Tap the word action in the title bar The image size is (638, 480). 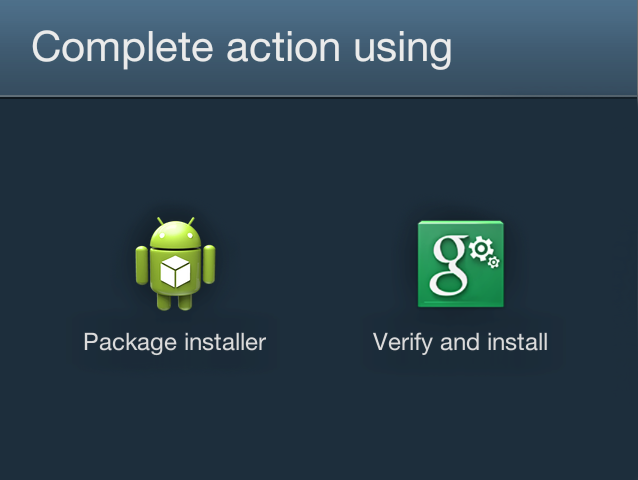click(x=283, y=47)
